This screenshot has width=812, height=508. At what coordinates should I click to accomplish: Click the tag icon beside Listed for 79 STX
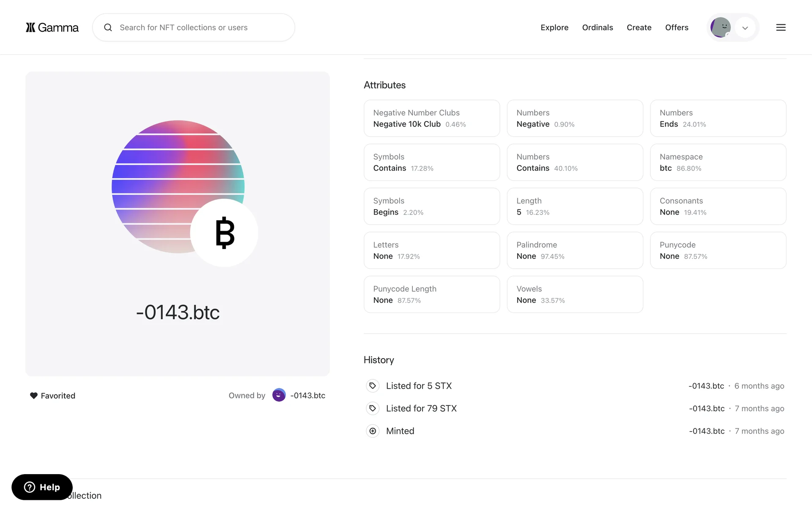(x=373, y=409)
